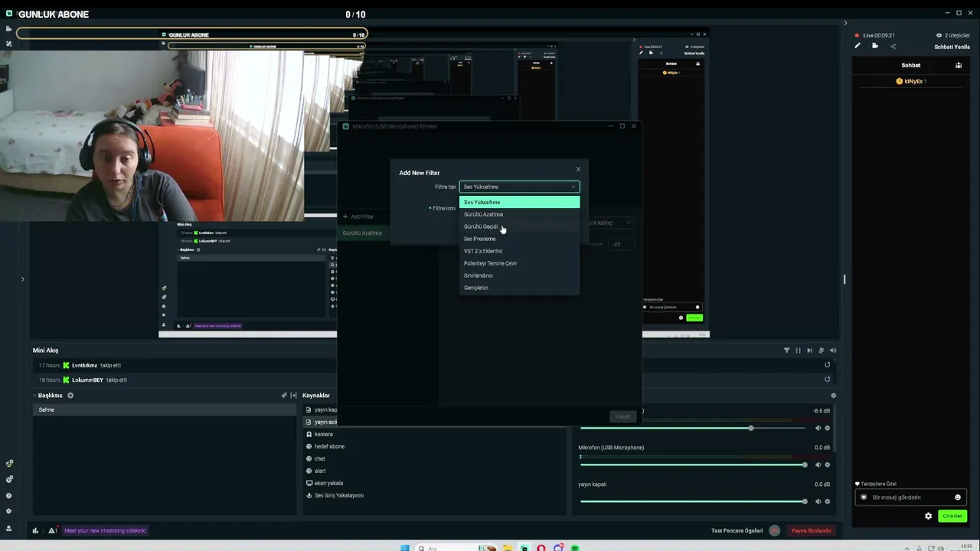This screenshot has height=551, width=980.
Task: Click Sohbeti Yenile to refresh chat
Action: (x=952, y=47)
